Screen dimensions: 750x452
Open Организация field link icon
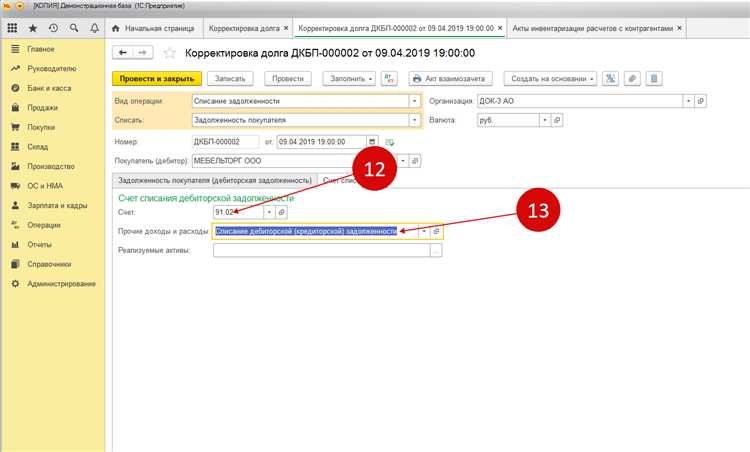[x=700, y=101]
